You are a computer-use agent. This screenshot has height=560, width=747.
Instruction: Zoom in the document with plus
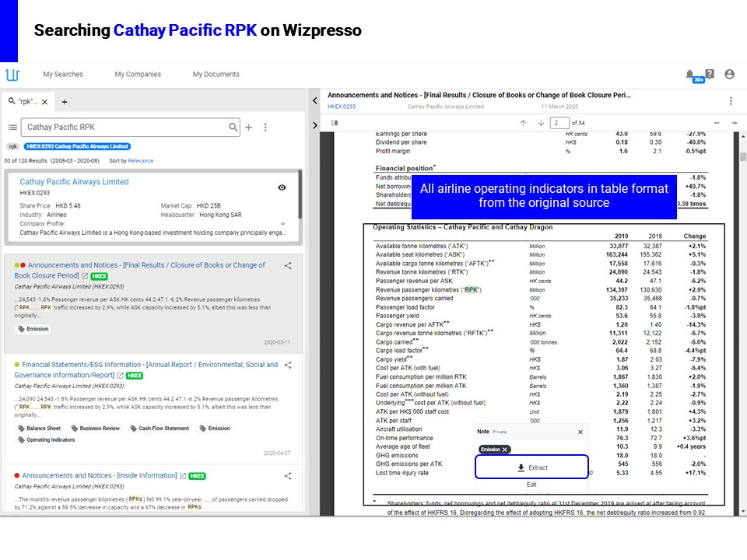[x=735, y=123]
